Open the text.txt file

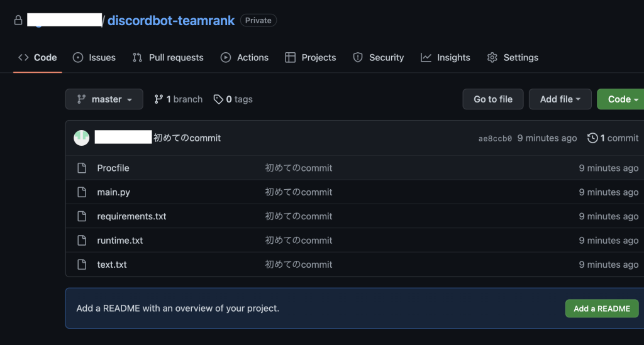pos(112,265)
